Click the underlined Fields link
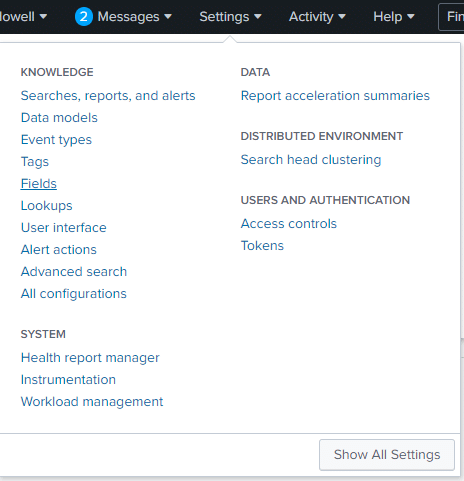 tap(39, 184)
